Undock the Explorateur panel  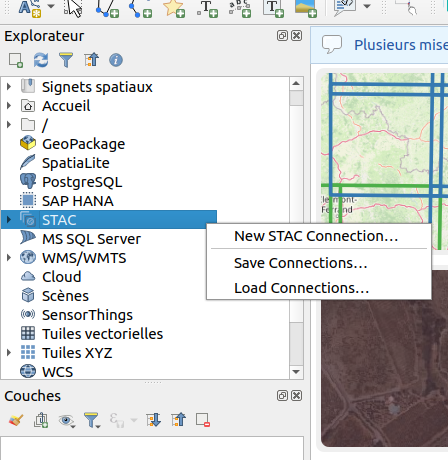(282, 36)
